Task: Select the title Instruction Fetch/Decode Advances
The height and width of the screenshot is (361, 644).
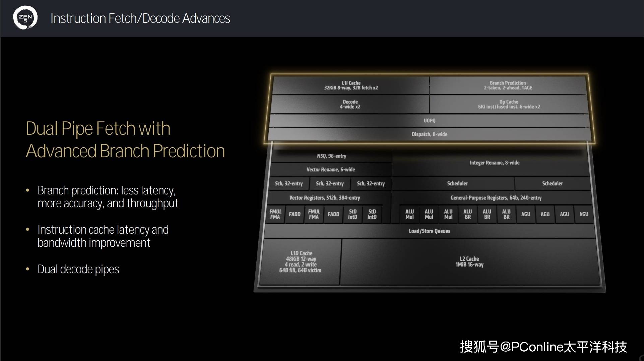Action: point(140,18)
